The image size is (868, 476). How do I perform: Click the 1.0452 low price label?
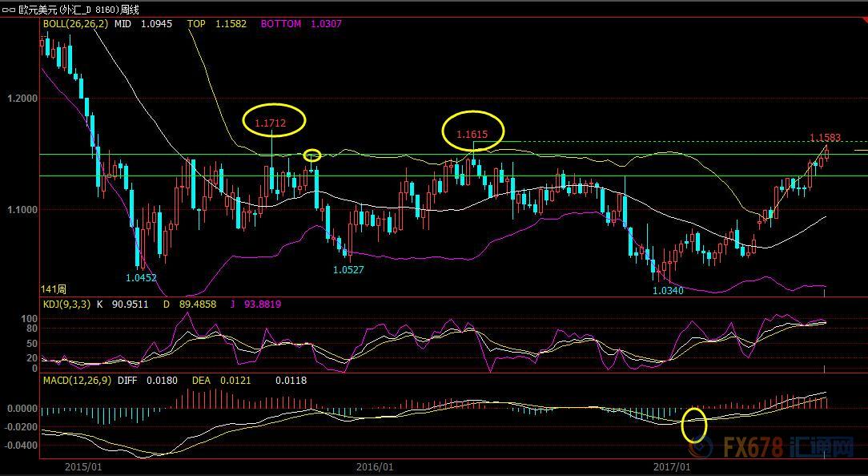tap(141, 278)
